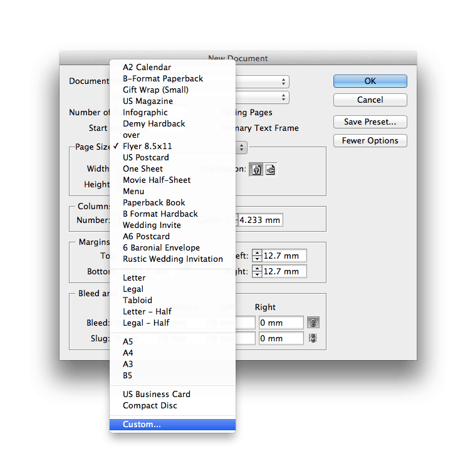Pick Infographic page size

click(172, 112)
